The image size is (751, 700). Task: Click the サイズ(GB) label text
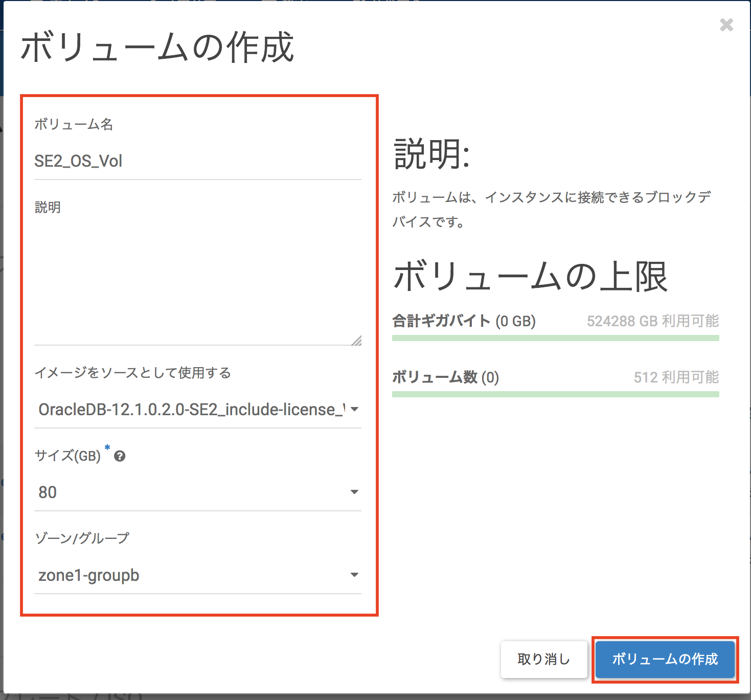click(x=67, y=456)
